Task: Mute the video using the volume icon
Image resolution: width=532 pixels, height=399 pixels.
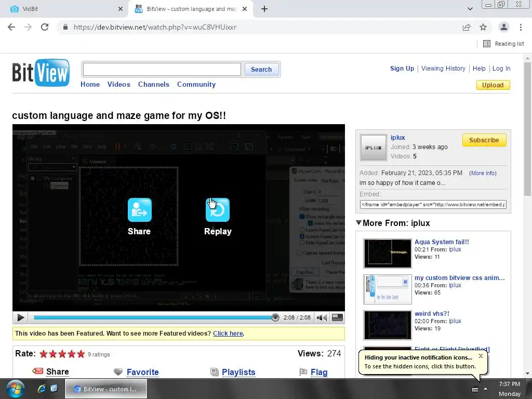Action: click(x=322, y=317)
